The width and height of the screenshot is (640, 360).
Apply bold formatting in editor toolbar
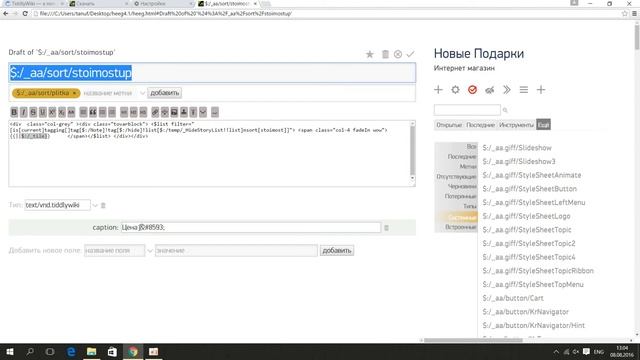[14, 112]
